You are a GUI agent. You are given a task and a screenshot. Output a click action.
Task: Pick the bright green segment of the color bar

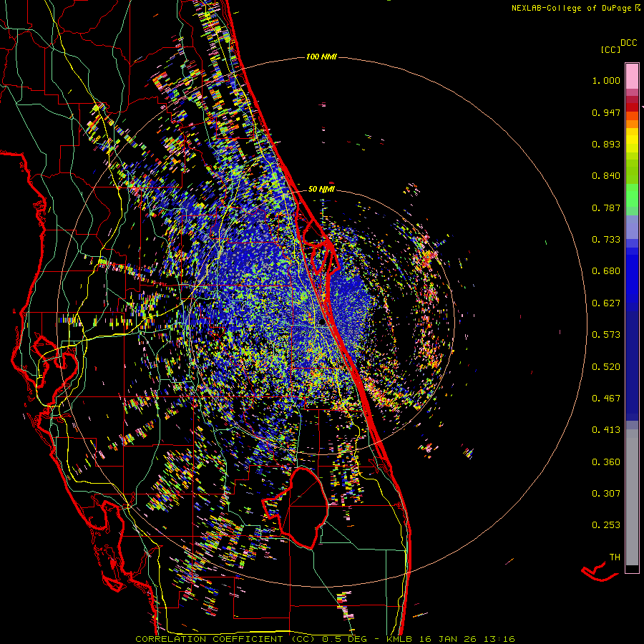632,195
